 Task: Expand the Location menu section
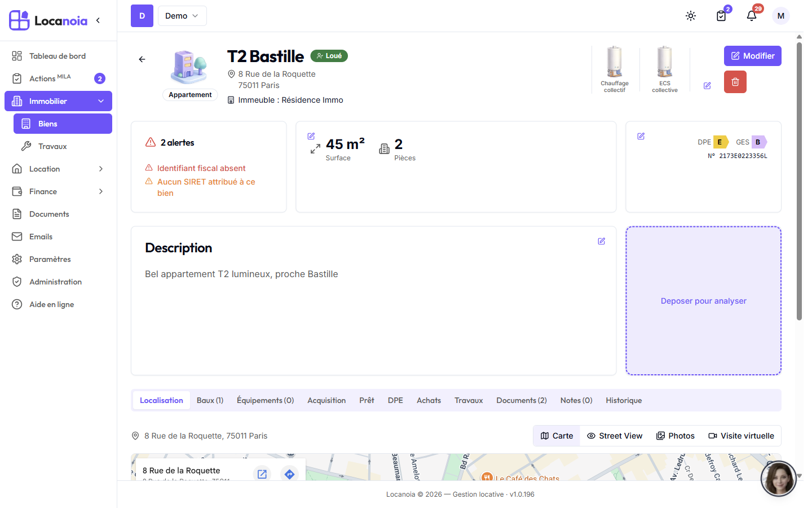[101, 169]
